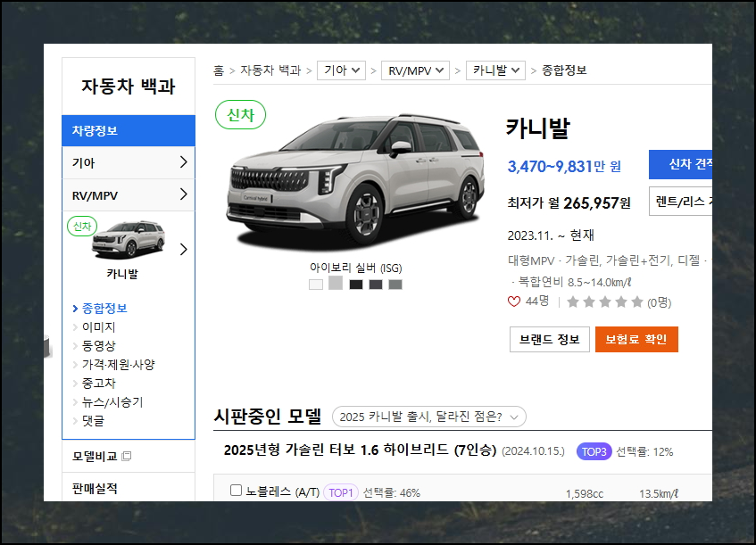756x545 pixels.
Task: Select the dark gray color swatch
Action: coord(376,285)
